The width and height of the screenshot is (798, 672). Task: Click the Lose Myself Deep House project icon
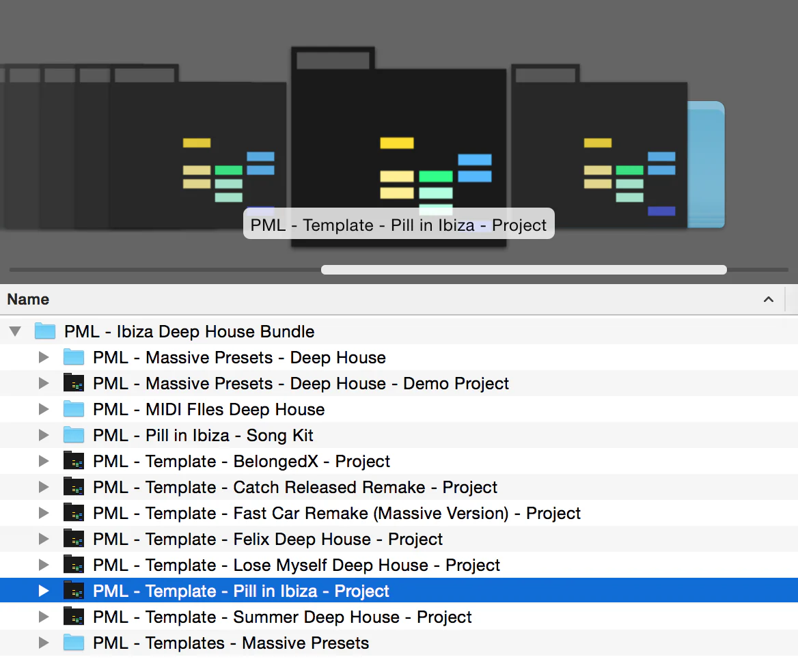pos(74,565)
